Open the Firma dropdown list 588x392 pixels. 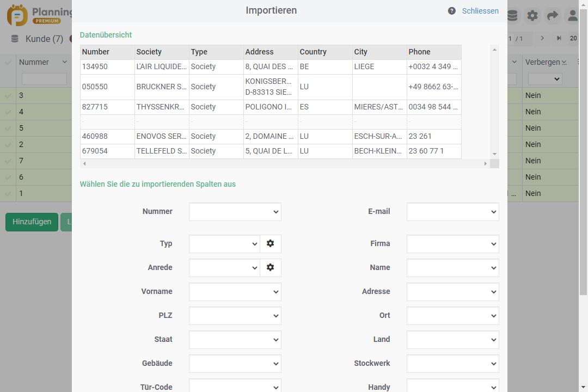coord(452,244)
